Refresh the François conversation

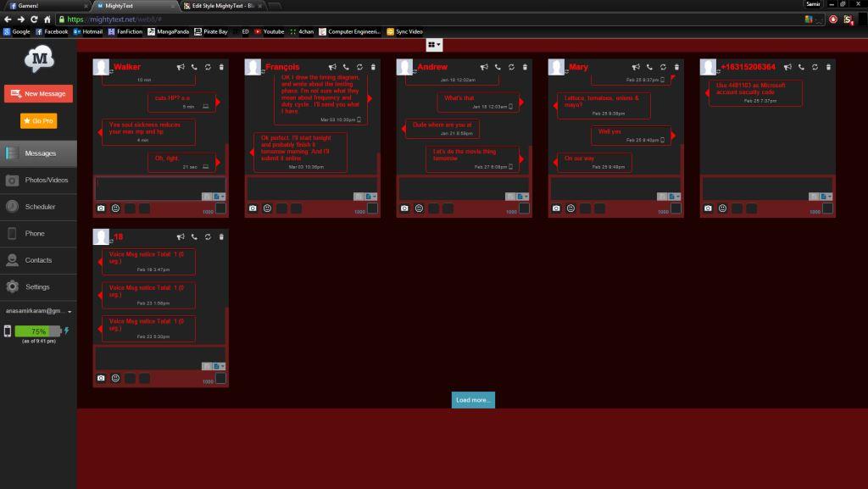[359, 67]
